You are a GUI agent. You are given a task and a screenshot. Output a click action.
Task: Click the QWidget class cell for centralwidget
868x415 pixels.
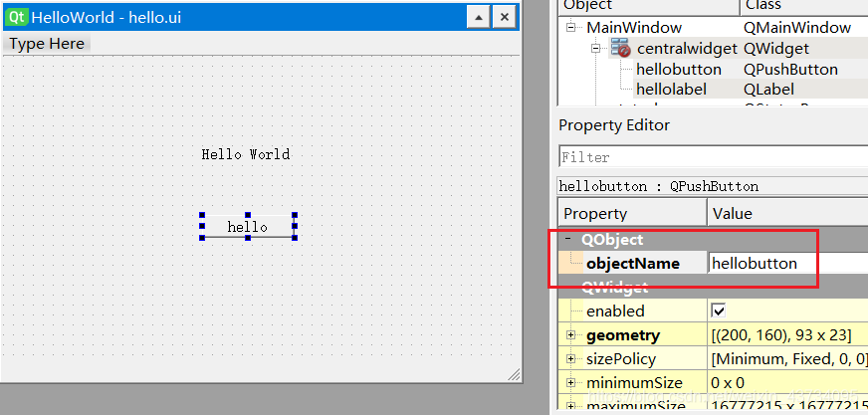[776, 48]
